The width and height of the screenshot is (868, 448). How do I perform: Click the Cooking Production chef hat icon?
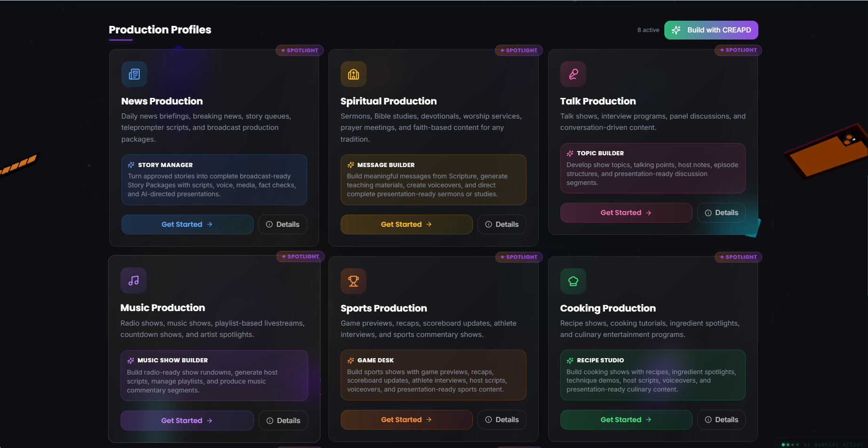[x=573, y=281]
